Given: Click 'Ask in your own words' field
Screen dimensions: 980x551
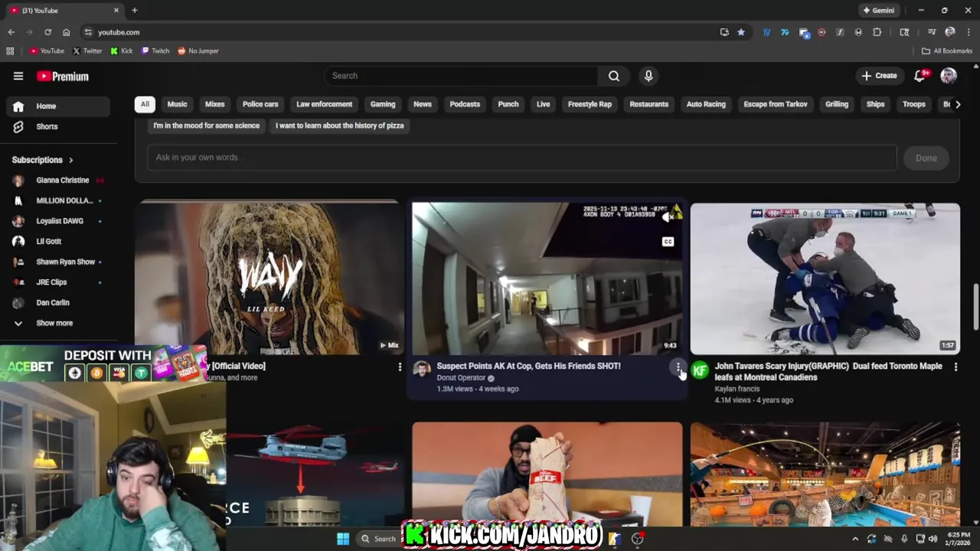Looking at the screenshot, I should click(522, 158).
